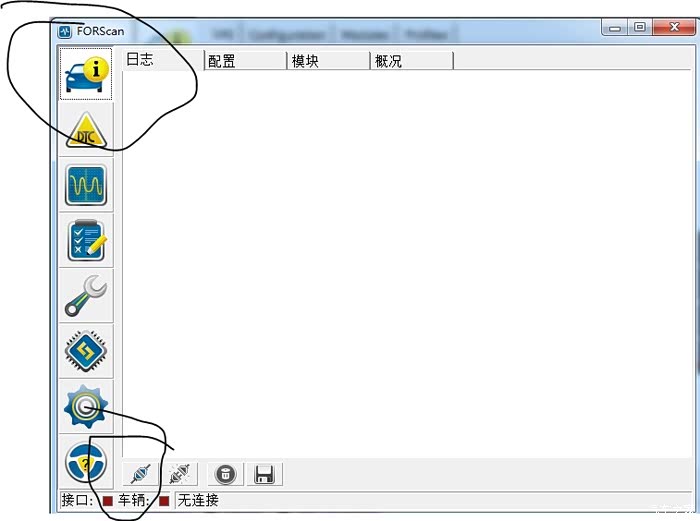Open the steering wheel help section
This screenshot has width=700, height=521.
click(x=86, y=463)
